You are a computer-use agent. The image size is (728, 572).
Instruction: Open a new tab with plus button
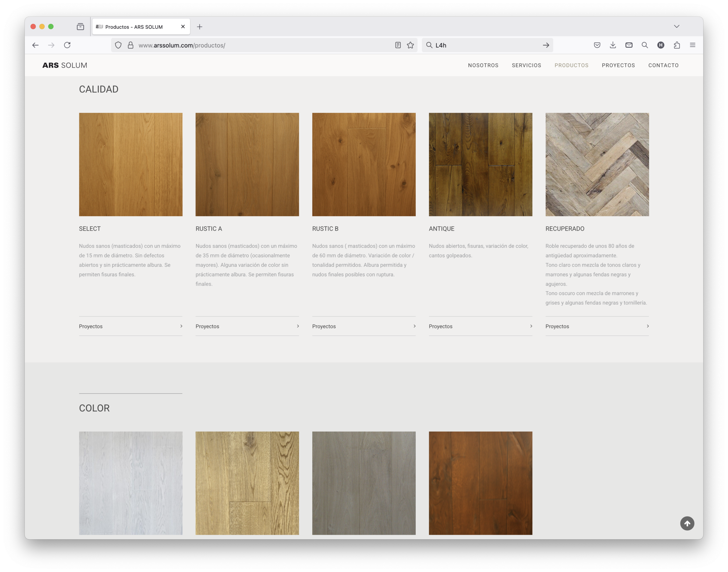pos(199,27)
